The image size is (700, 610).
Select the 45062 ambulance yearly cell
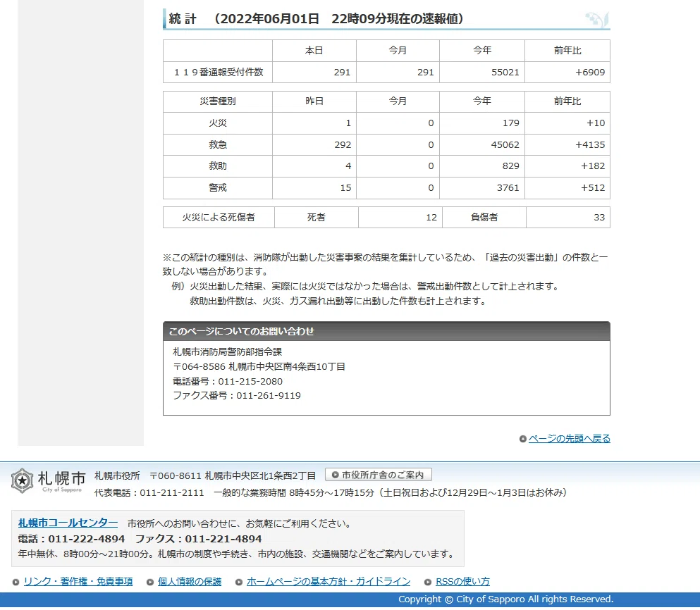(482, 144)
